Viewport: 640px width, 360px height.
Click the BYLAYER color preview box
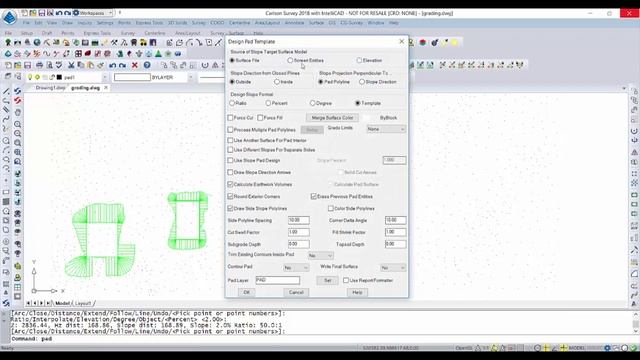click(132, 77)
